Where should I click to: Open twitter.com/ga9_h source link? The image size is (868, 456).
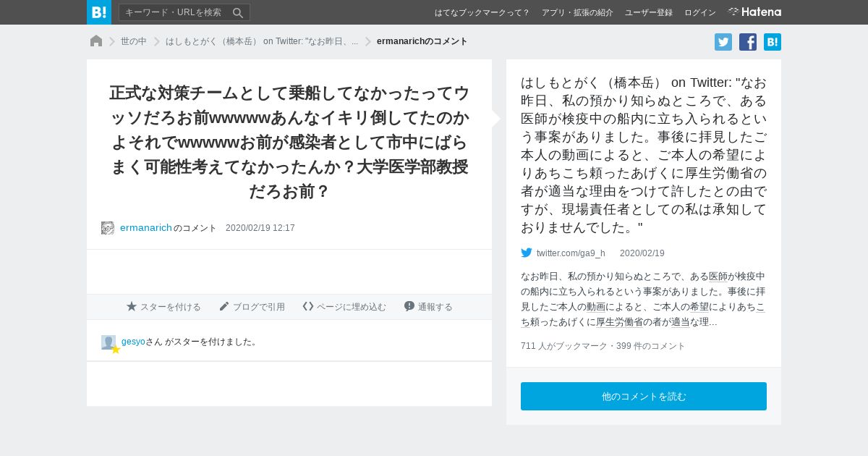pyautogui.click(x=571, y=253)
